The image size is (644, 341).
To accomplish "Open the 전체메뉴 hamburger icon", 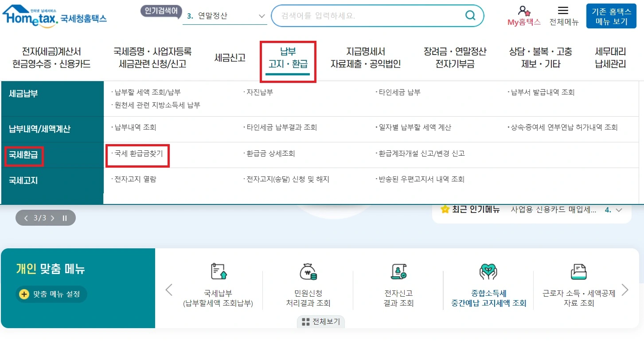I will 564,13.
